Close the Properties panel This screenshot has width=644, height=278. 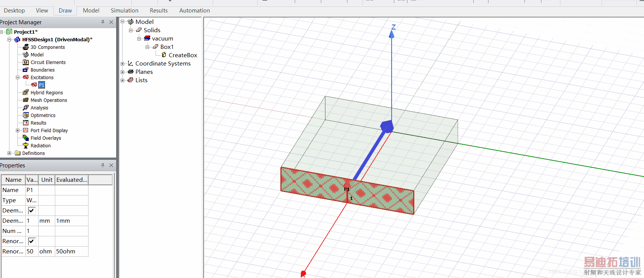coord(111,166)
